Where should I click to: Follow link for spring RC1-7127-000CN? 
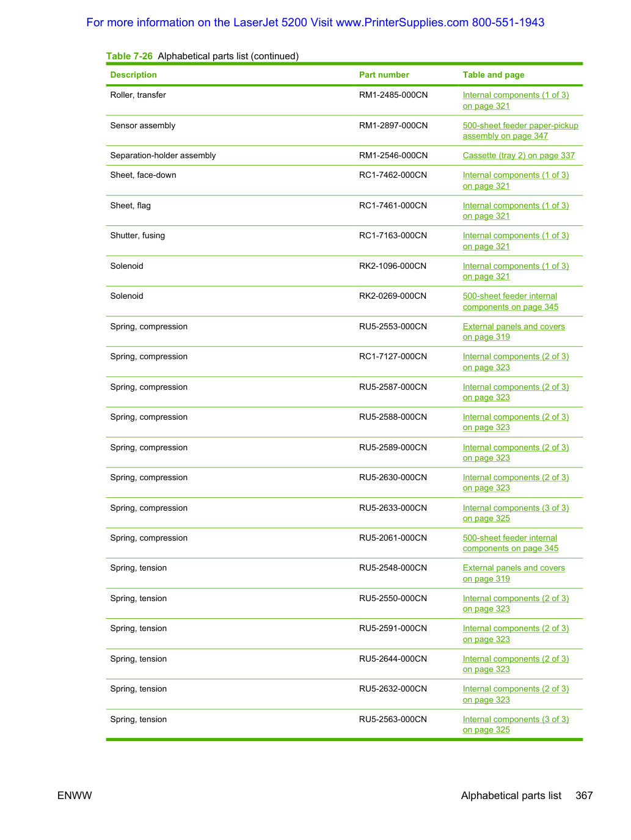(x=516, y=362)
